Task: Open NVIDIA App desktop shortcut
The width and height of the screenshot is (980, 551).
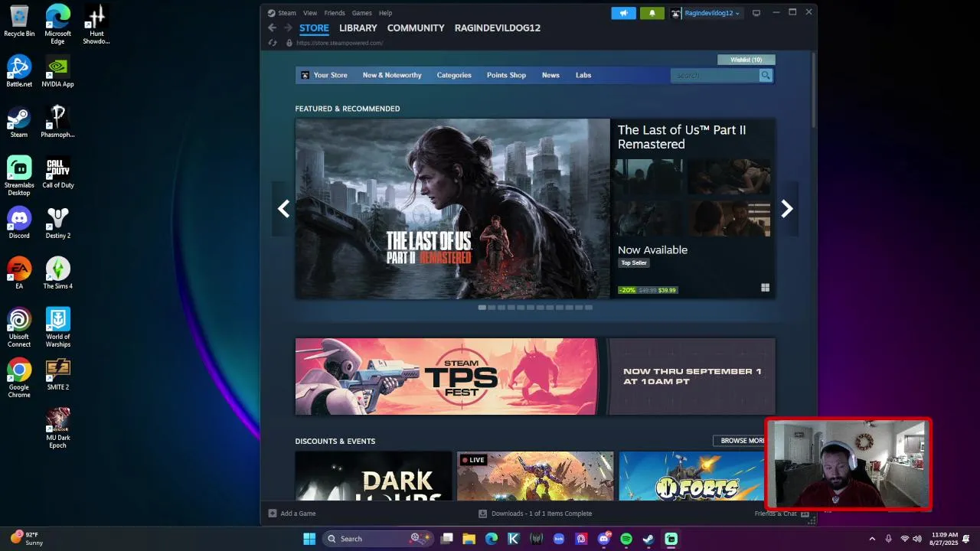Action: pyautogui.click(x=57, y=71)
